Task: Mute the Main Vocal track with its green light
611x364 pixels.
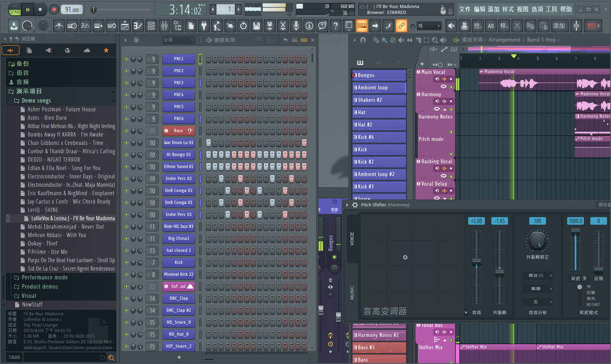Action: pyautogui.click(x=450, y=87)
